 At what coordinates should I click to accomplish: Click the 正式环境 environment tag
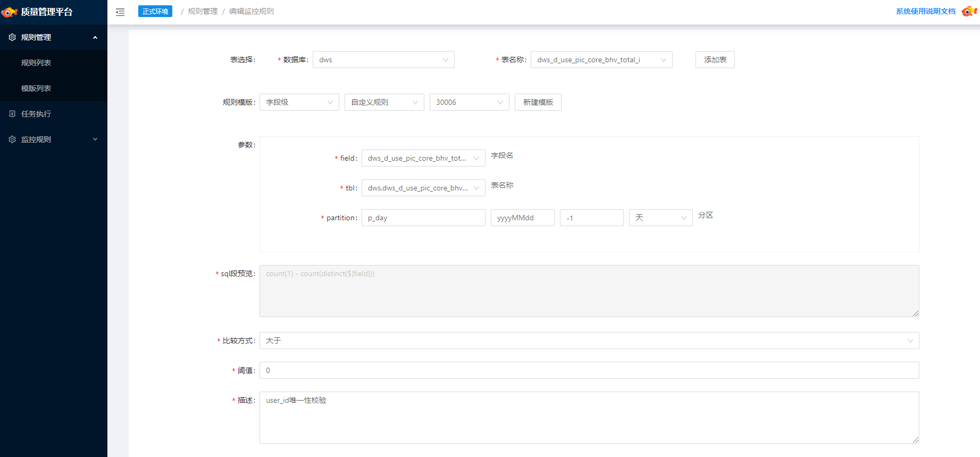point(155,11)
